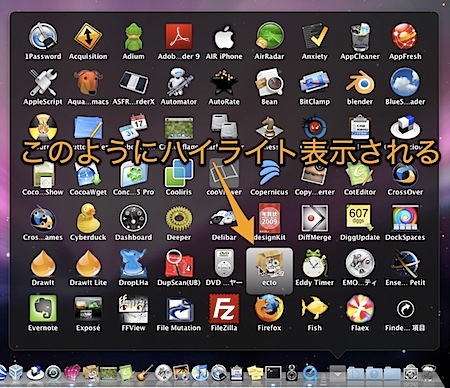450x388 pixels.
Task: Open DupScan(UB)
Action: click(x=179, y=264)
